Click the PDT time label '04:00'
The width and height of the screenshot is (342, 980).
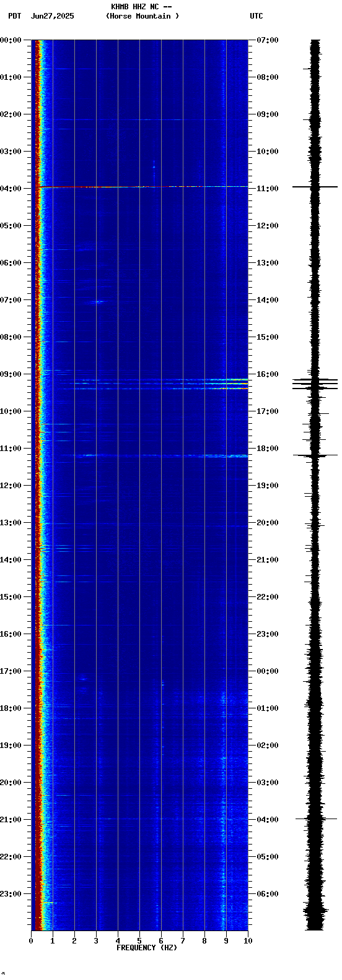[x=11, y=189]
